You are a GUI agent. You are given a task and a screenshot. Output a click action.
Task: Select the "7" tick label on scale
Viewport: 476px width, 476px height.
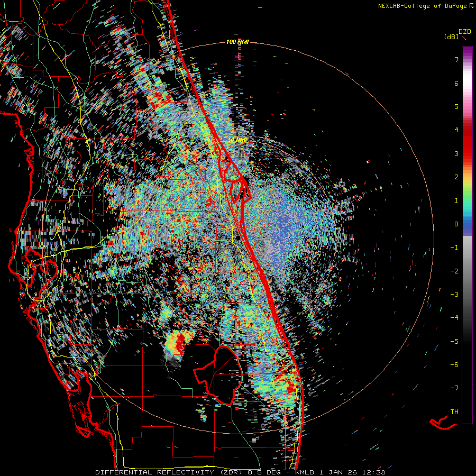pyautogui.click(x=456, y=60)
